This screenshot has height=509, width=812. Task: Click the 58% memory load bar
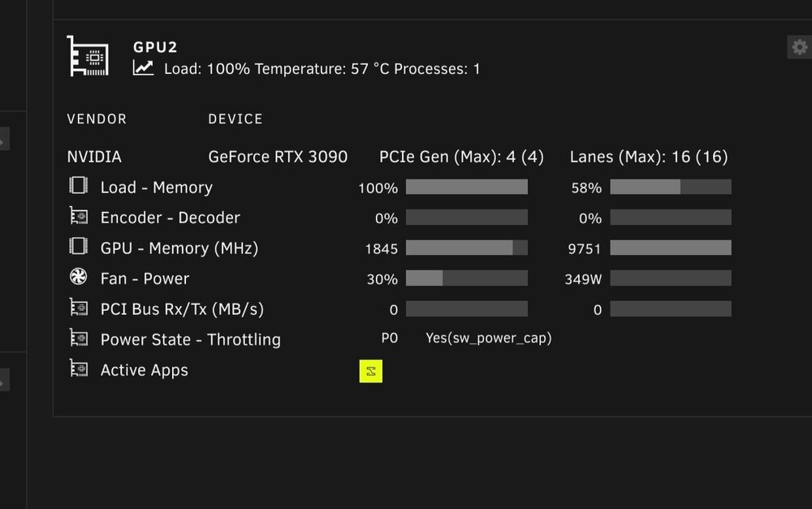tap(671, 187)
